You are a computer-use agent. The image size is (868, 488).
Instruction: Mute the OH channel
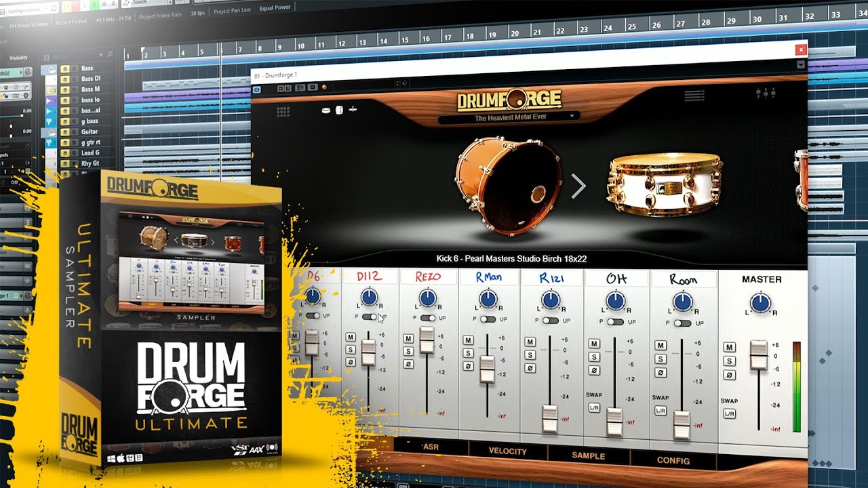point(594,344)
